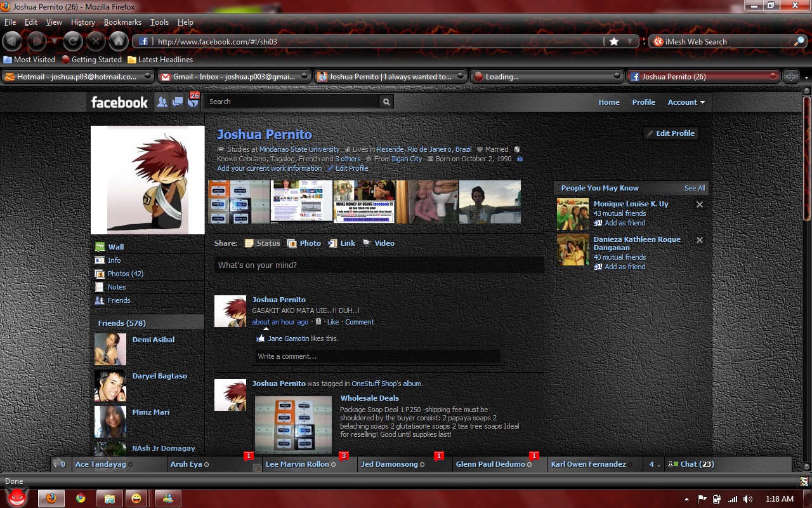Switch to the Gmail Inbox tab
Image resolution: width=812 pixels, height=508 pixels.
click(234, 77)
